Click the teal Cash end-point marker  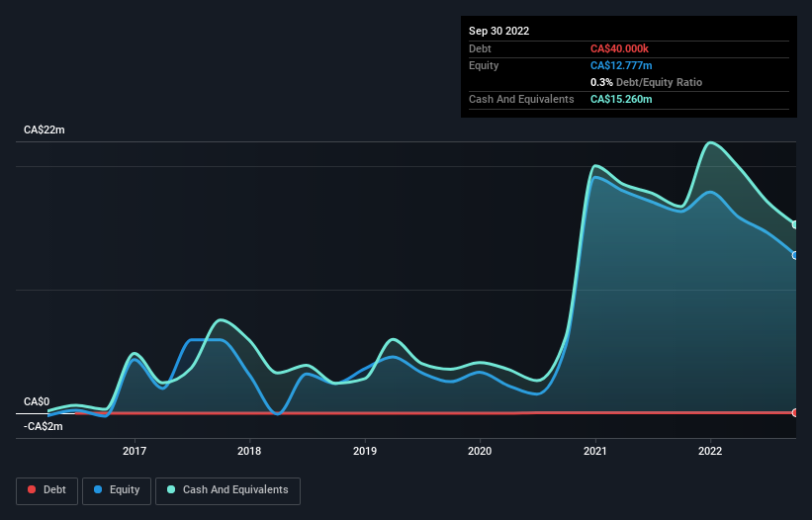795,224
